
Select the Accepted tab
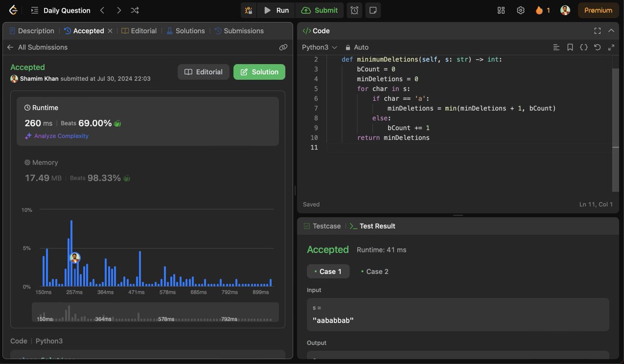pyautogui.click(x=84, y=31)
